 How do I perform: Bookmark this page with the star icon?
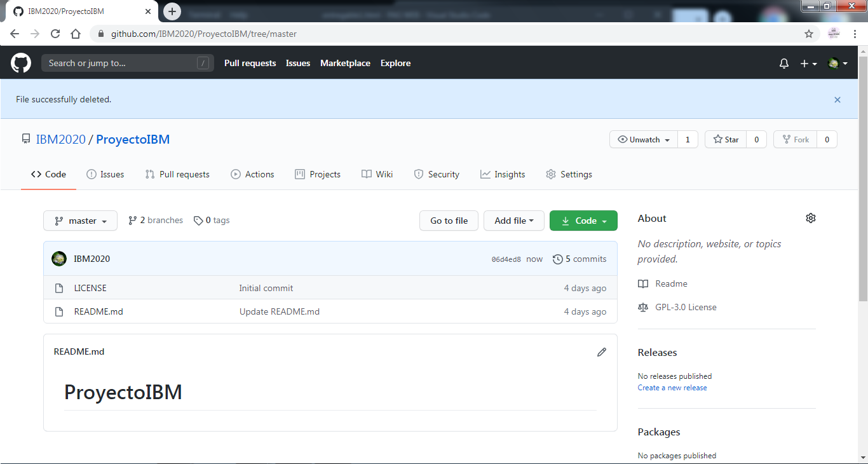point(809,34)
